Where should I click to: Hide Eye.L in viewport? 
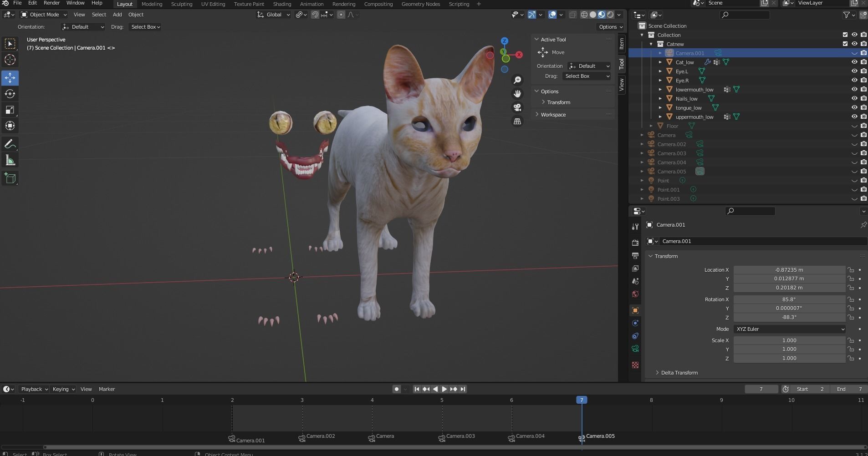pyautogui.click(x=854, y=71)
